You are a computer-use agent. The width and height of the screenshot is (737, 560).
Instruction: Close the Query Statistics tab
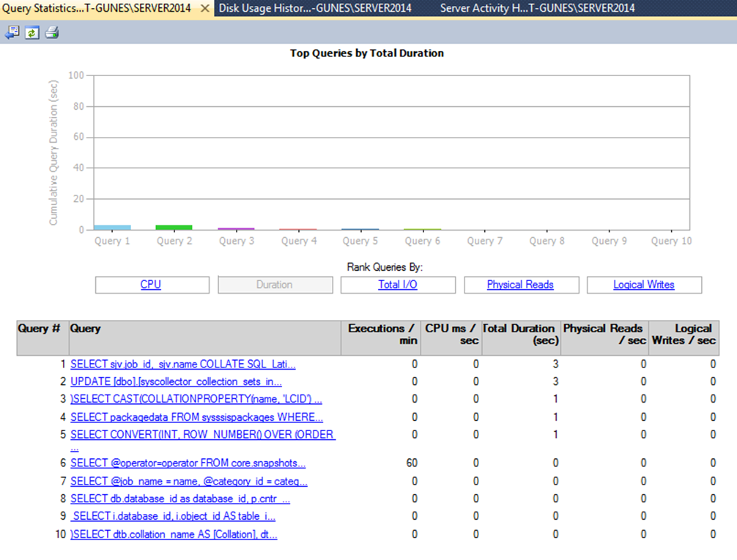coord(205,9)
